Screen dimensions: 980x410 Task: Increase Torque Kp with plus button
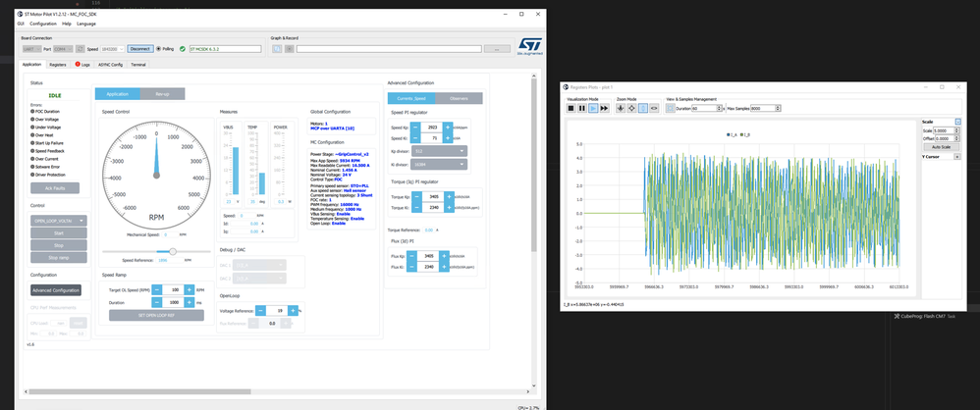click(x=448, y=196)
